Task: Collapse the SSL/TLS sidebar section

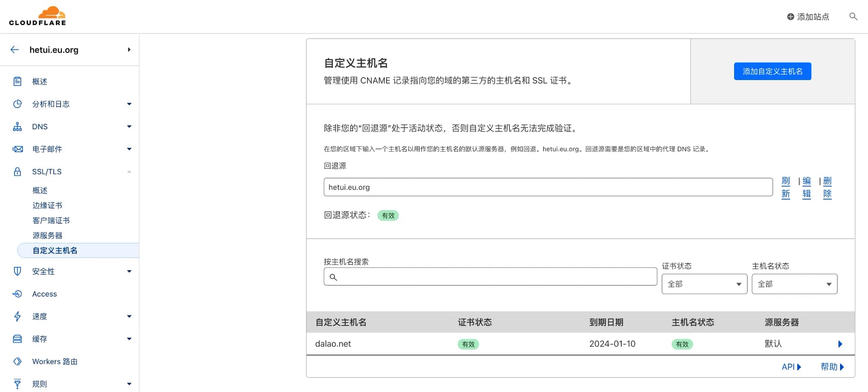Action: (x=129, y=172)
